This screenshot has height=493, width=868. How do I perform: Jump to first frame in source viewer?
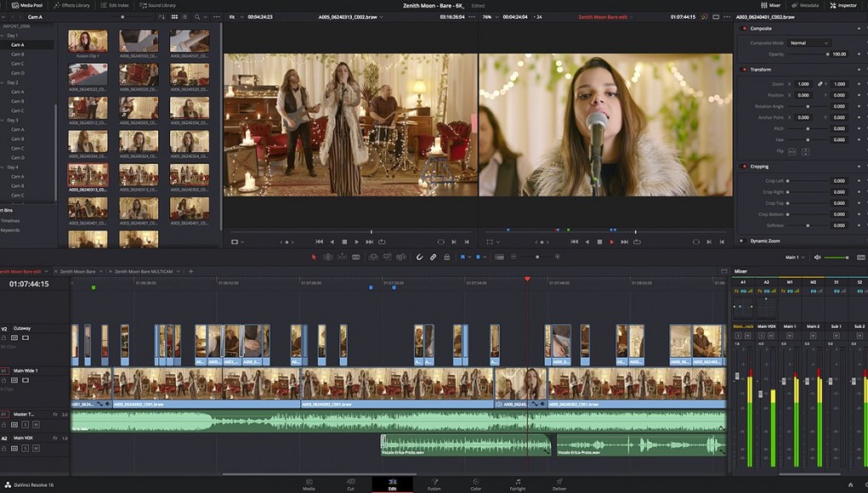320,241
